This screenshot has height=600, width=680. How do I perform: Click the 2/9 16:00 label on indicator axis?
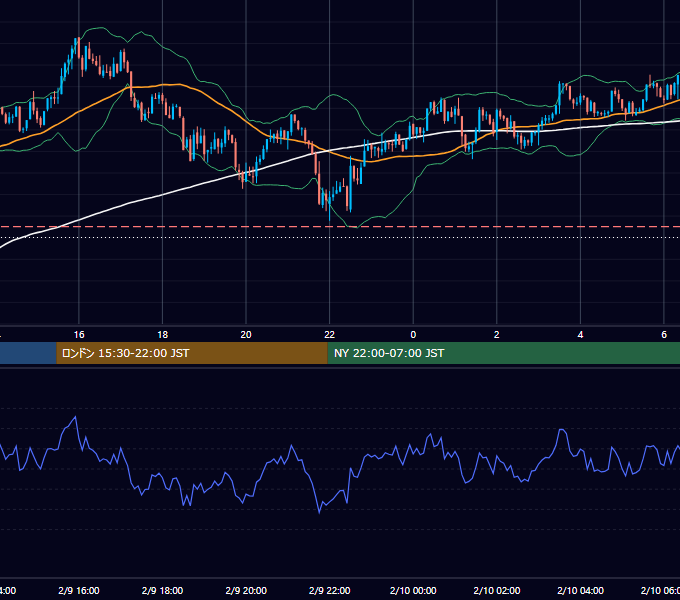pos(79,590)
